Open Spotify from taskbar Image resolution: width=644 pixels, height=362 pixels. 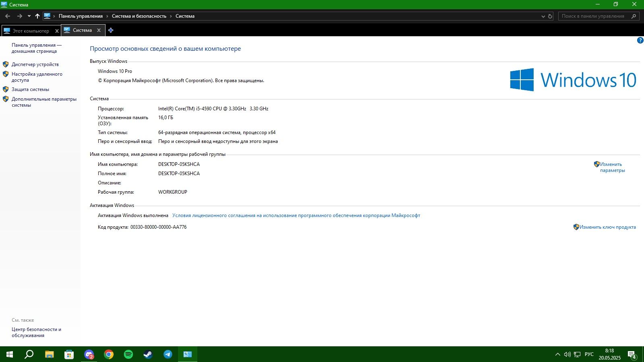point(128,354)
